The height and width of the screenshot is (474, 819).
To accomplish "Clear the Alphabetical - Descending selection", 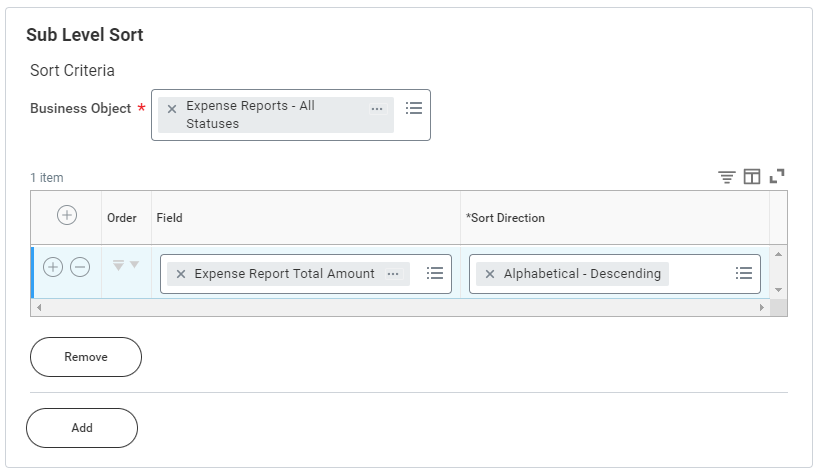I will tap(490, 274).
